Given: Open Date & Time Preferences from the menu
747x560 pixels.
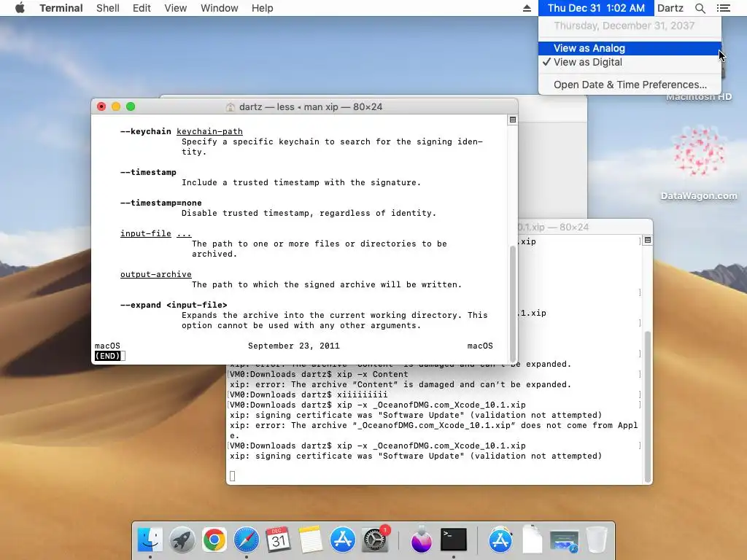Looking at the screenshot, I should pyautogui.click(x=630, y=85).
